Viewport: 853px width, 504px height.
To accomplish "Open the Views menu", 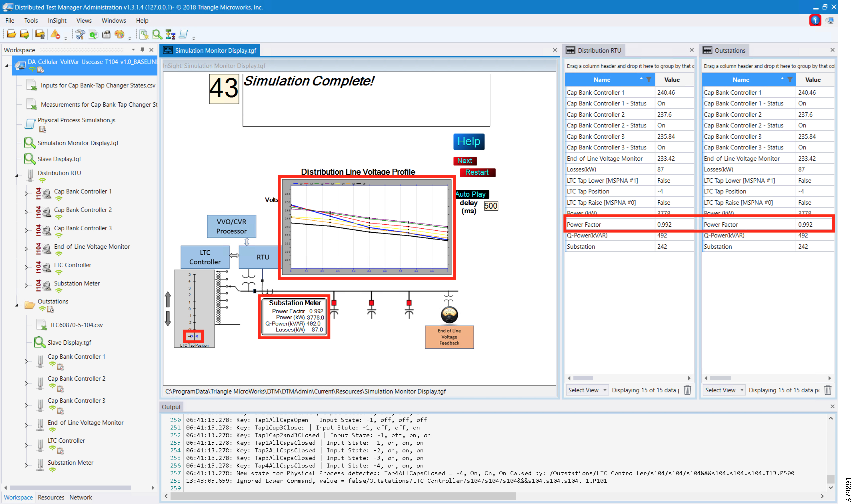I will pos(84,21).
